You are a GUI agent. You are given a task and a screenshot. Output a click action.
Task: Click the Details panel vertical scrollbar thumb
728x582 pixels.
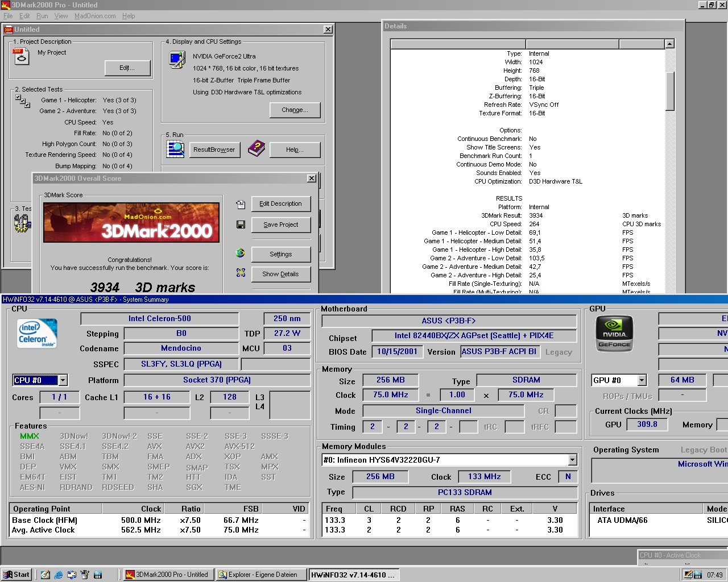(x=669, y=91)
